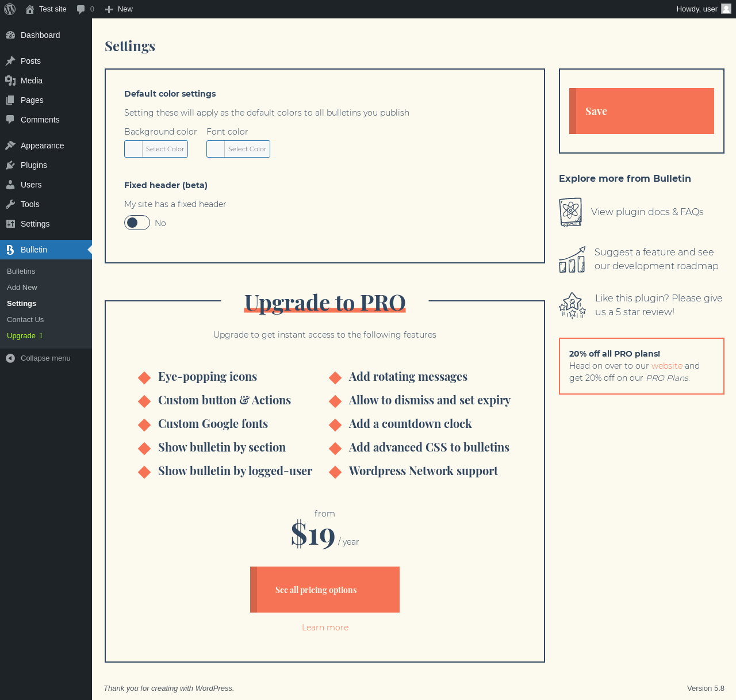Image resolution: width=736 pixels, height=700 pixels.
Task: Select Add New under Bulletin
Action: (x=22, y=288)
